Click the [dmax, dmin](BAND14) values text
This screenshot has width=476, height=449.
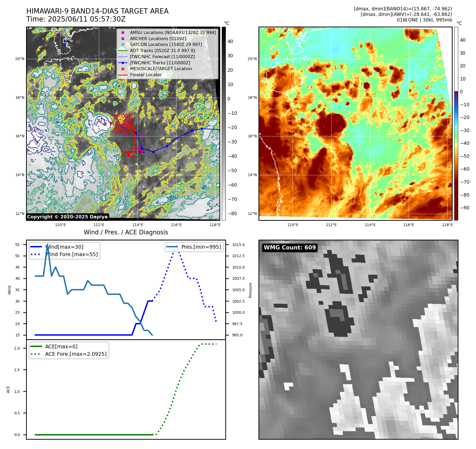point(403,9)
